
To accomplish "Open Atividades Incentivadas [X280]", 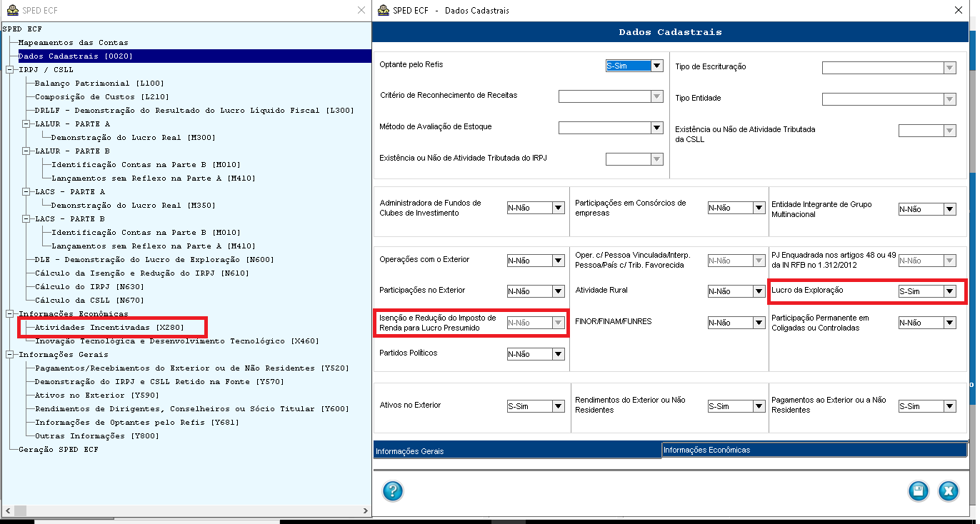I will pyautogui.click(x=109, y=328).
